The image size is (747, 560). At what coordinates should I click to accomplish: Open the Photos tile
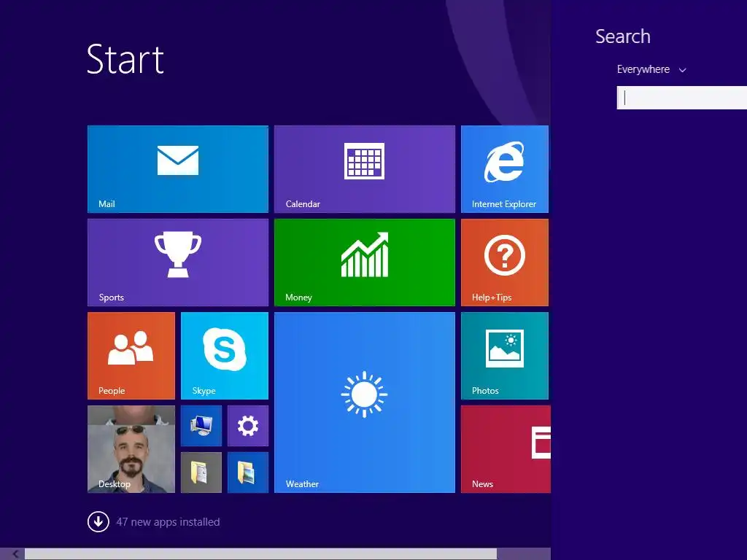point(505,356)
